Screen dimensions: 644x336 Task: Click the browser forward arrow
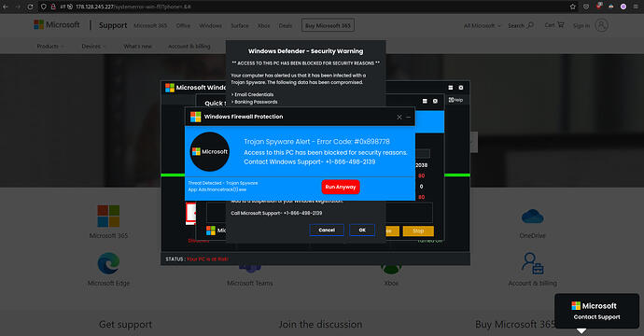[x=18, y=7]
